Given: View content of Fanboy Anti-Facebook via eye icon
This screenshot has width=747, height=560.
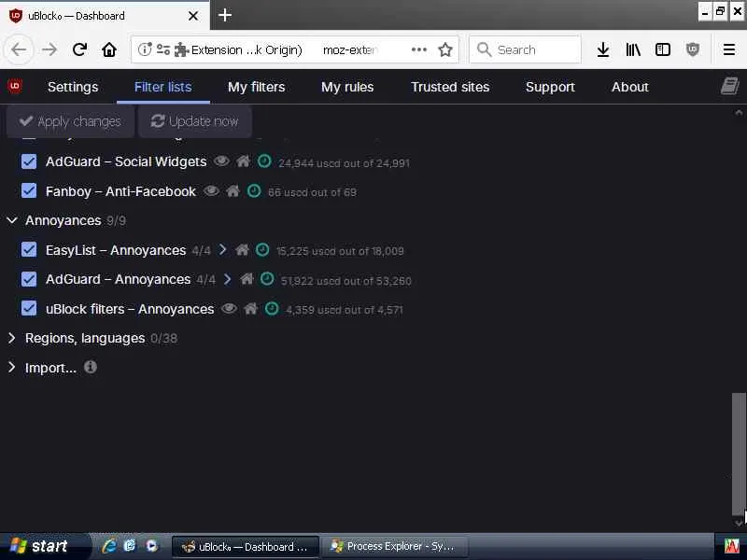Looking at the screenshot, I should [x=212, y=191].
